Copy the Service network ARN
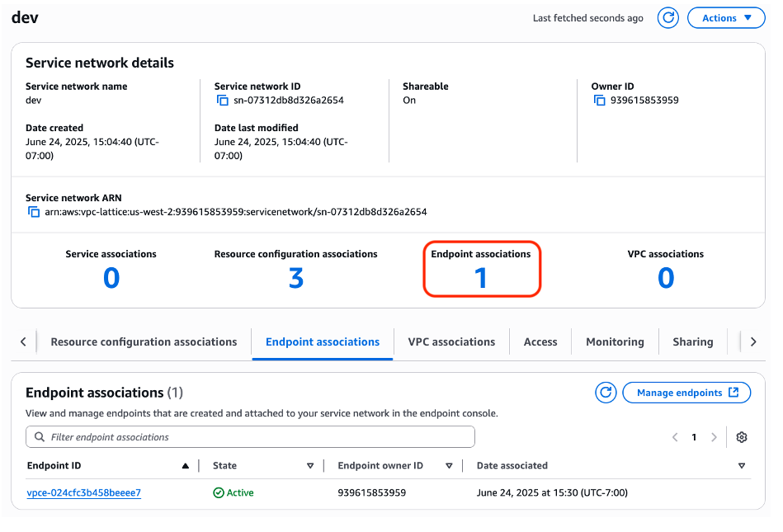 click(x=34, y=212)
